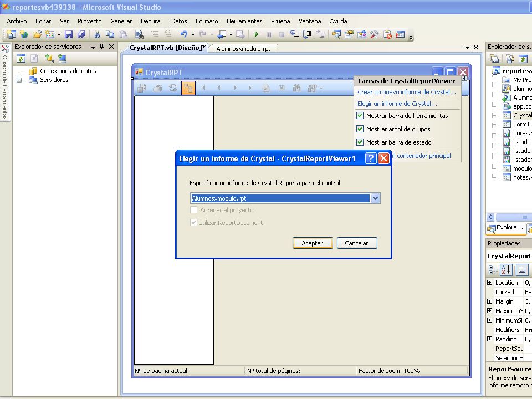Save the current file with the diskette icon
Image resolution: width=532 pixels, height=399 pixels.
69,34
